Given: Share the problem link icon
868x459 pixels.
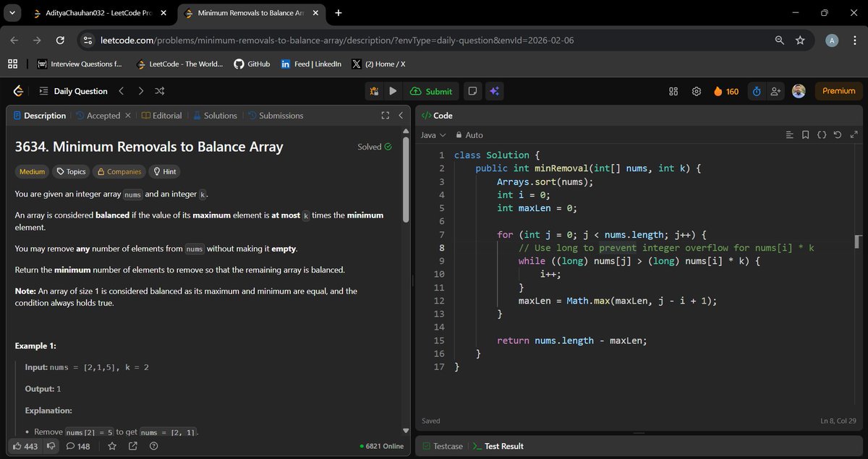Looking at the screenshot, I should click(x=133, y=446).
